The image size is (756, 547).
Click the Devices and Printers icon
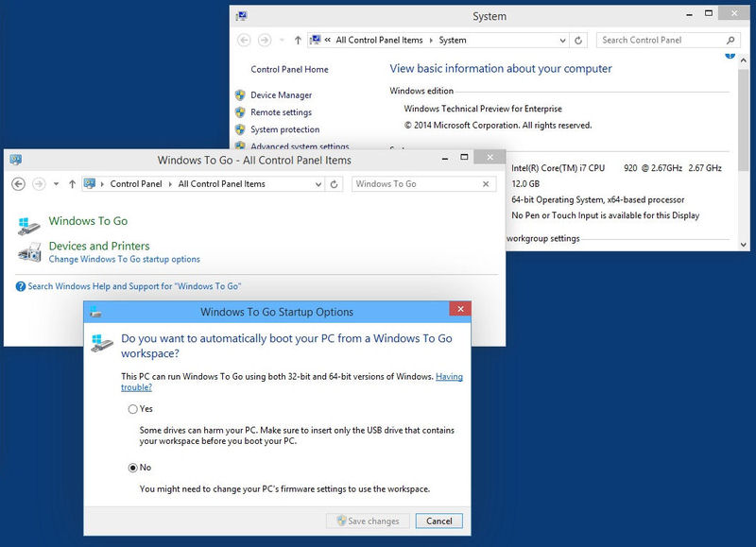(29, 251)
